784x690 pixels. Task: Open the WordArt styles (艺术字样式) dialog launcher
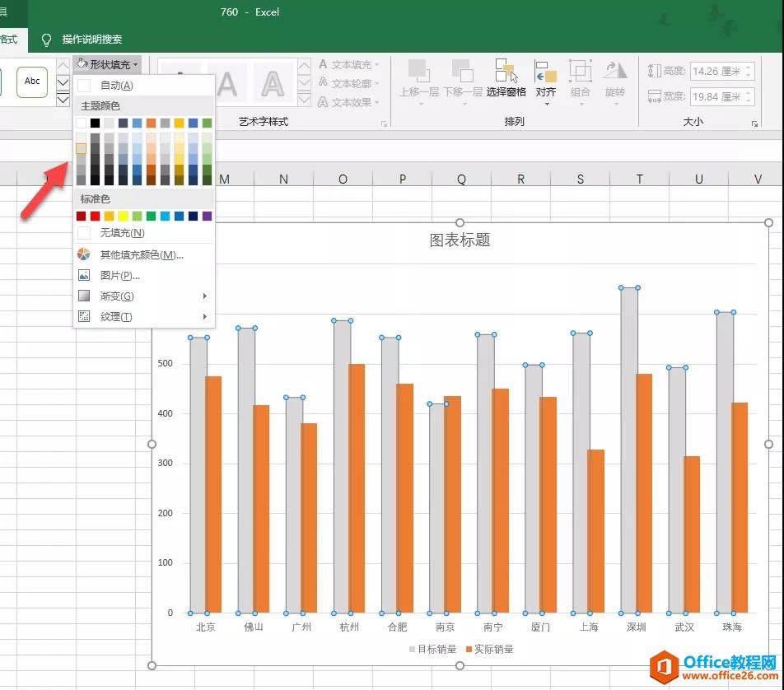[384, 124]
